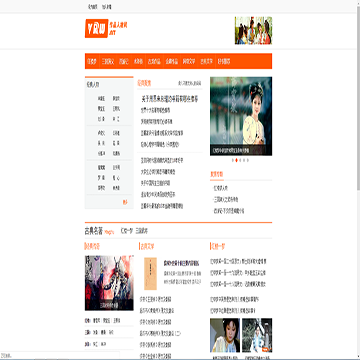Open the bottom photo of woman in yellow

[225, 335]
